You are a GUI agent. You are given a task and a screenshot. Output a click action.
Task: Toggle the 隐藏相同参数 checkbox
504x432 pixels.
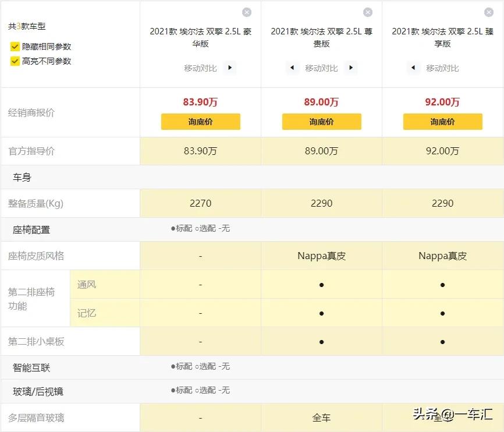click(15, 45)
